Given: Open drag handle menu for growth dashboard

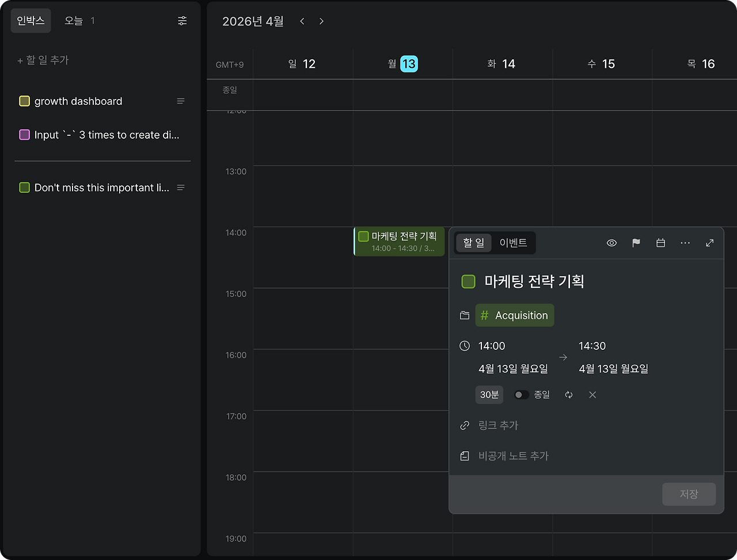Looking at the screenshot, I should pyautogui.click(x=181, y=101).
